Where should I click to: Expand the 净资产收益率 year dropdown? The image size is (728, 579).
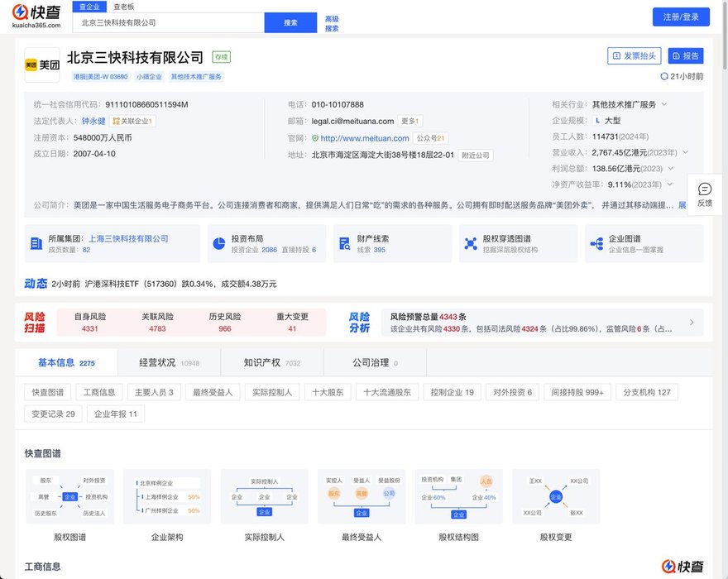point(669,184)
